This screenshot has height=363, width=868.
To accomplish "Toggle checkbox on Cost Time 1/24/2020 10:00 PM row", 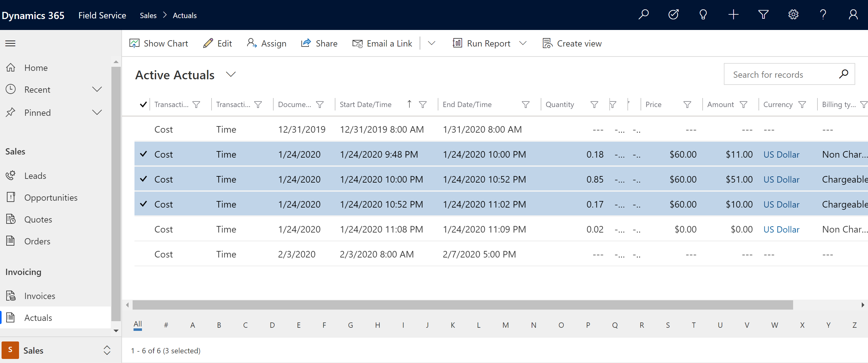I will pos(143,179).
